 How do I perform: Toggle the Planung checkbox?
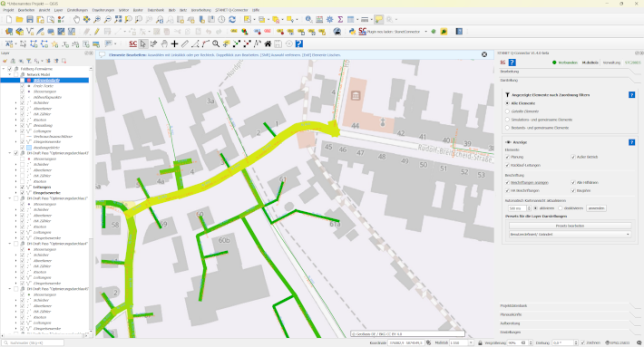tap(507, 157)
